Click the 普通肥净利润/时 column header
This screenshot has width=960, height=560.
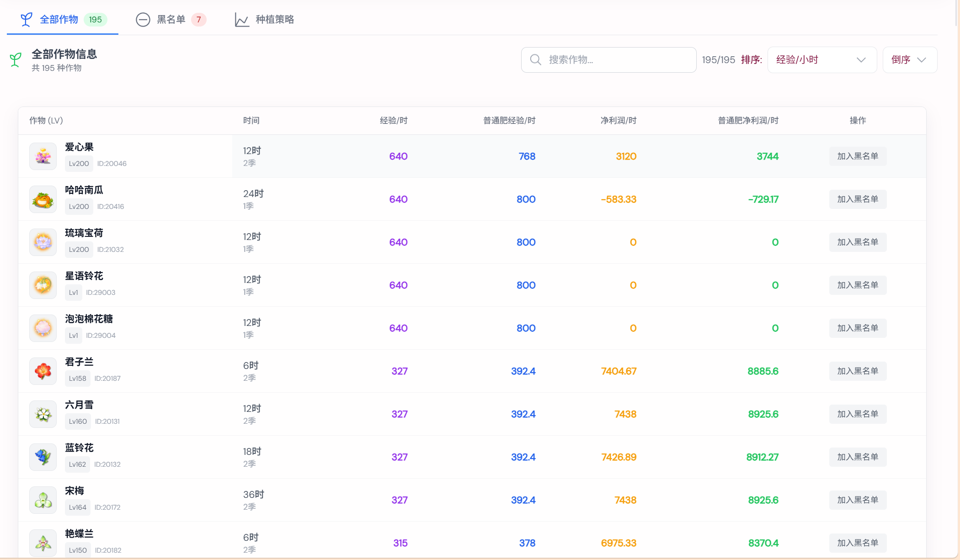(x=748, y=121)
